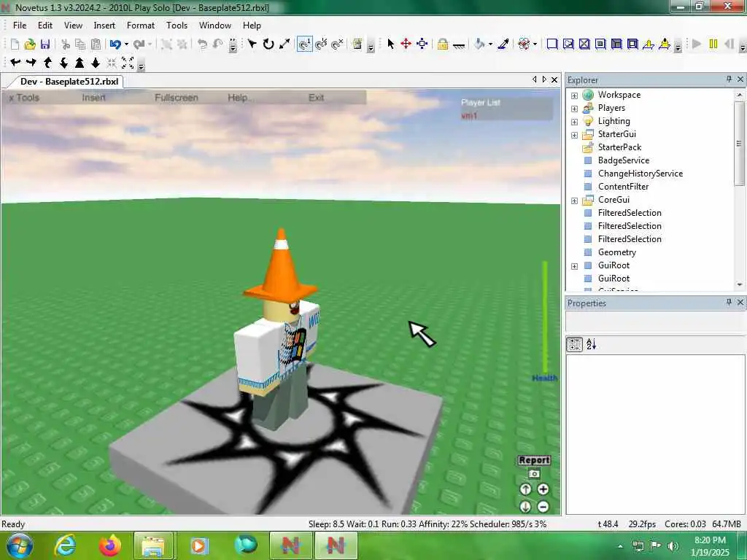Select the Studs surface tool

point(601,44)
